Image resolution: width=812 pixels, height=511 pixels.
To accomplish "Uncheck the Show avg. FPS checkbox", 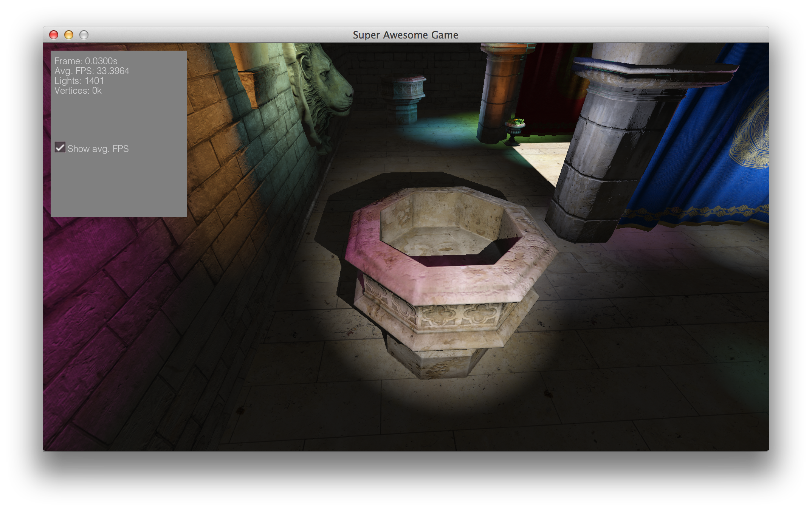I will coord(60,147).
